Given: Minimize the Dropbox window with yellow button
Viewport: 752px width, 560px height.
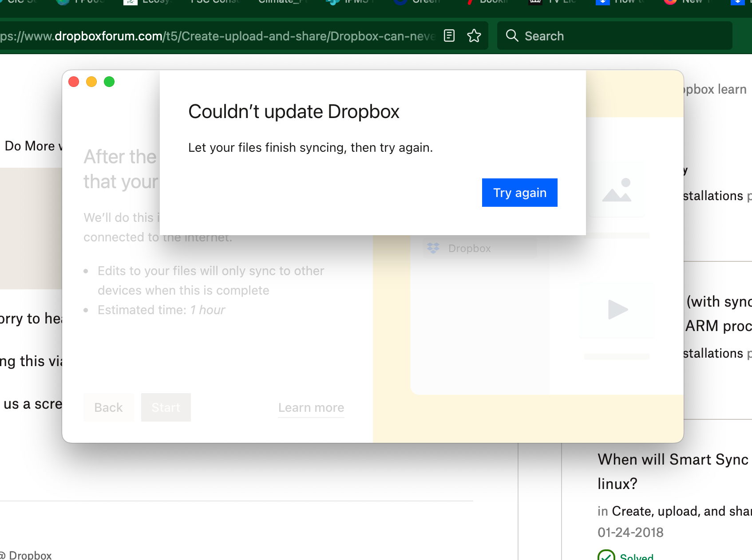Looking at the screenshot, I should tap(91, 82).
